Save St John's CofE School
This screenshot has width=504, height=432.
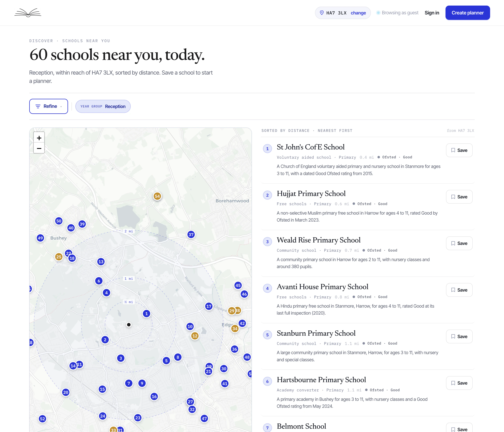click(x=459, y=150)
